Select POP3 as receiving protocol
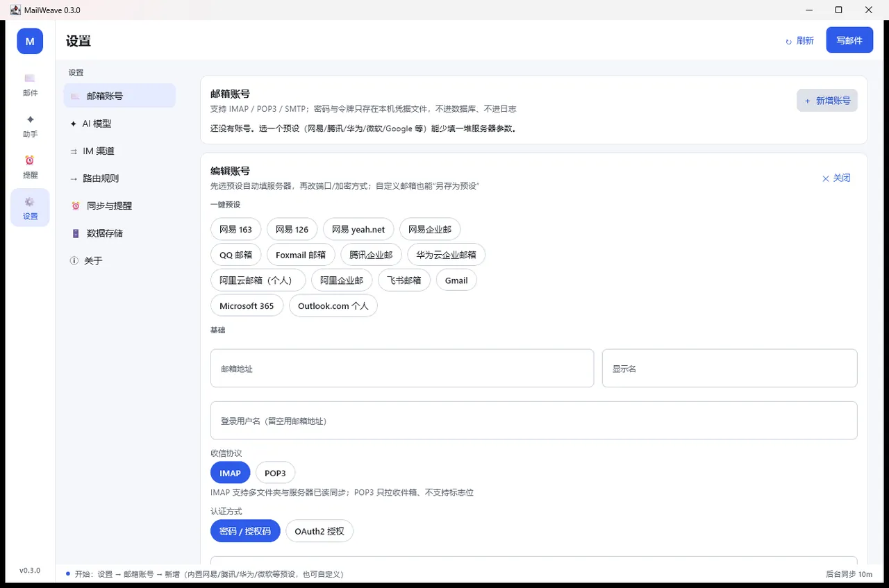The width and height of the screenshot is (889, 588). point(275,473)
